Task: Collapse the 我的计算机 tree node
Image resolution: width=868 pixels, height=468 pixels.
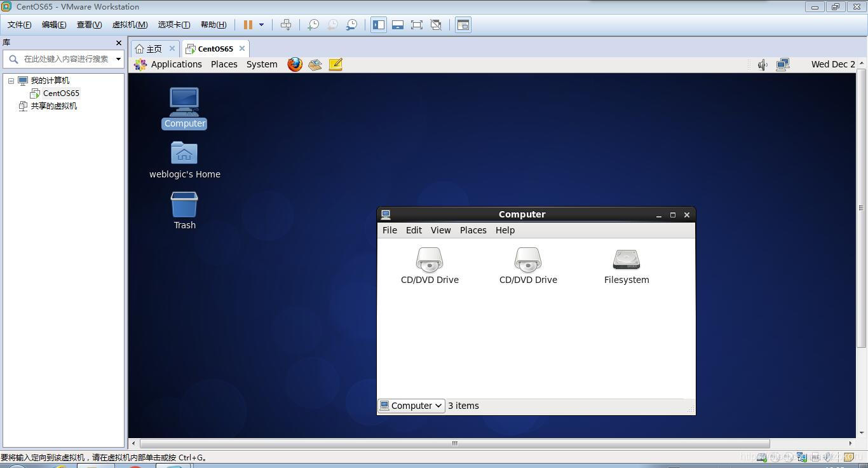Action: click(x=11, y=81)
